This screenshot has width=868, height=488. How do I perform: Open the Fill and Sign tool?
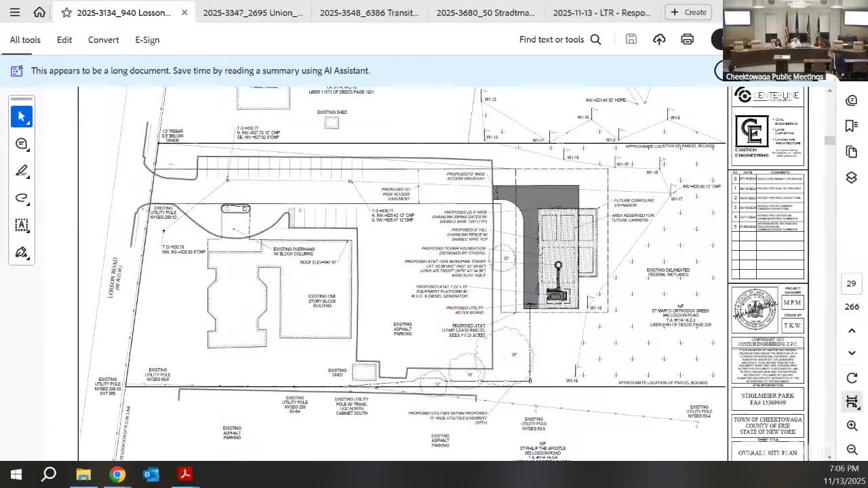[22, 252]
